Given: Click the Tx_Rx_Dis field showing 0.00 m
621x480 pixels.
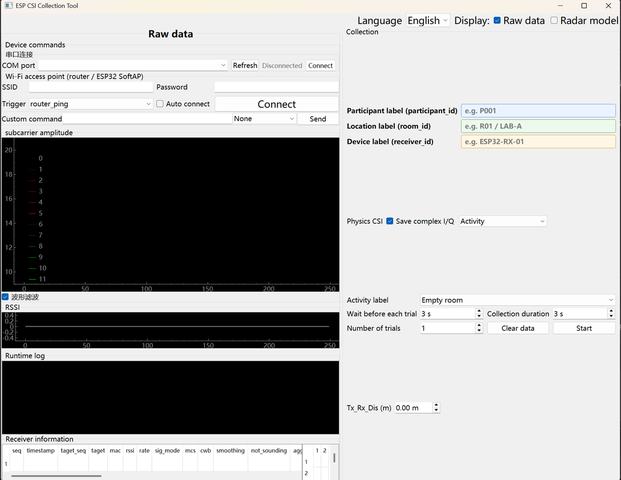Looking at the screenshot, I should (x=413, y=408).
